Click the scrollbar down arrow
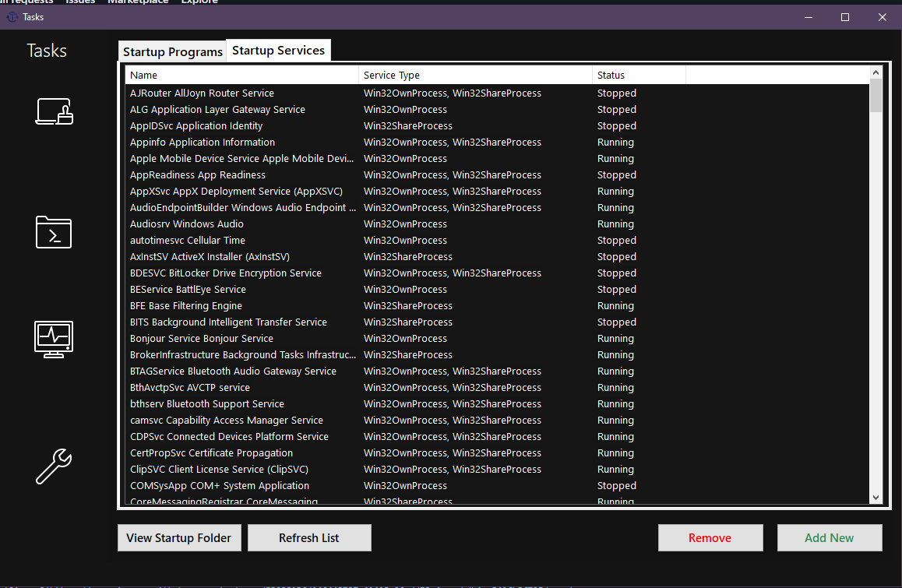This screenshot has height=588, width=902. 876,498
